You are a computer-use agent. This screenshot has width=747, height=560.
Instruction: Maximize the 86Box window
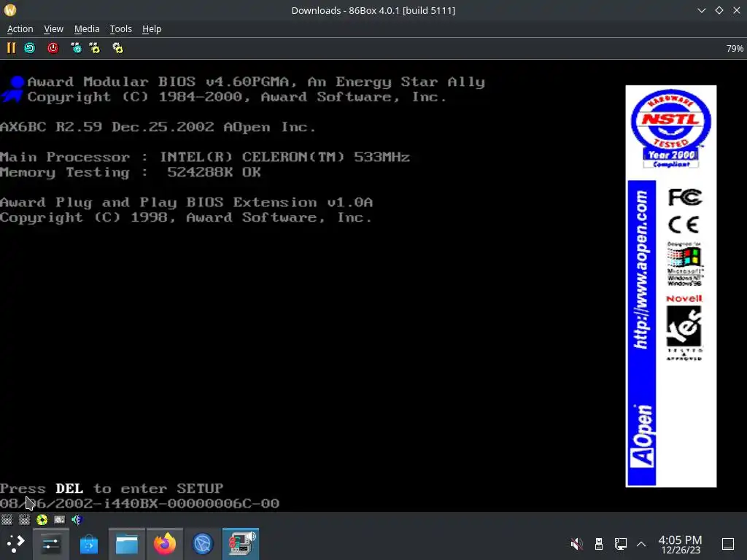719,10
